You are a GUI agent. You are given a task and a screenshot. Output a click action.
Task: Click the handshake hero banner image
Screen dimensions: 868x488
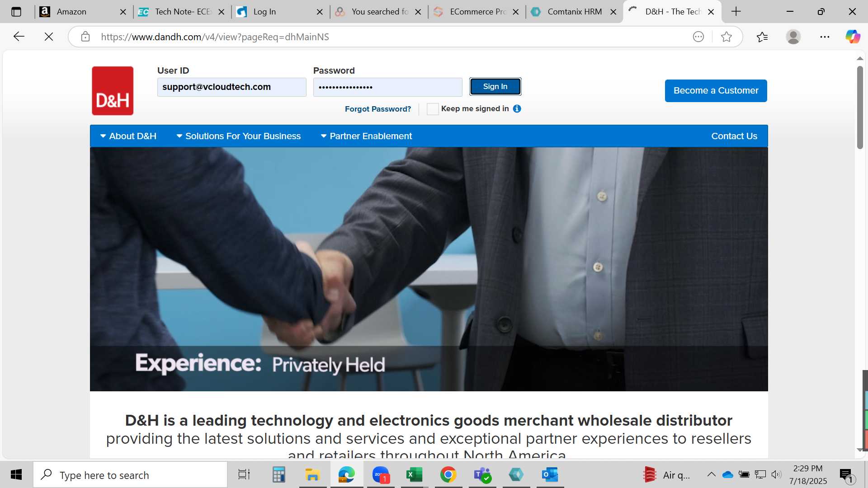(429, 269)
